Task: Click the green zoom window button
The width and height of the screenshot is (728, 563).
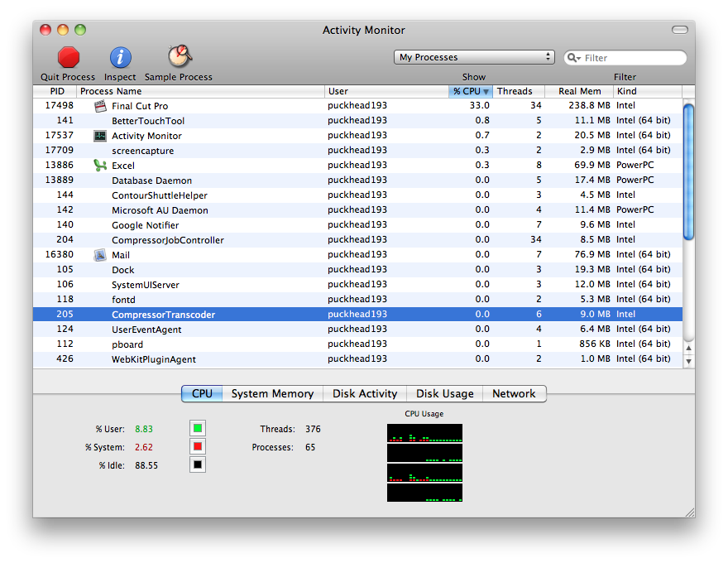Action: click(x=80, y=30)
